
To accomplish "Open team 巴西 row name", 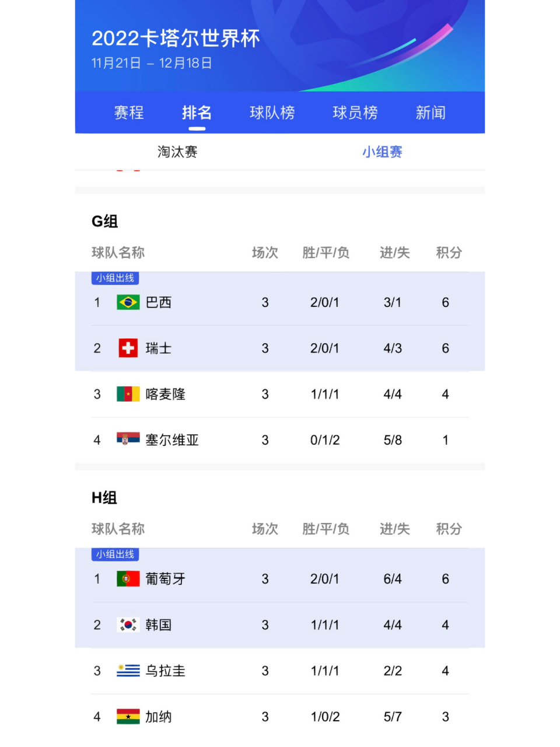I will coord(159,302).
